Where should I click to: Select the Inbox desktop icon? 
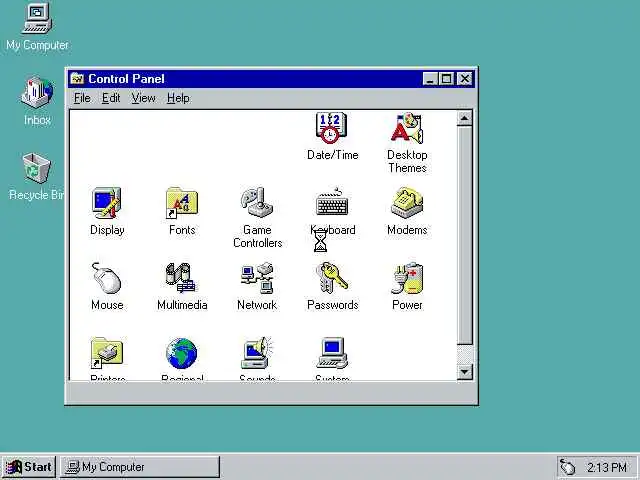point(37,92)
